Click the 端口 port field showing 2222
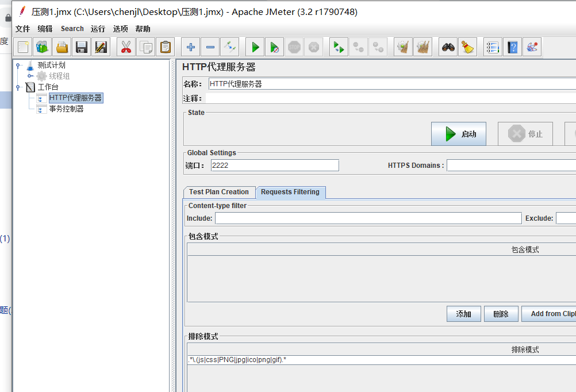This screenshot has height=392, width=576. point(275,166)
